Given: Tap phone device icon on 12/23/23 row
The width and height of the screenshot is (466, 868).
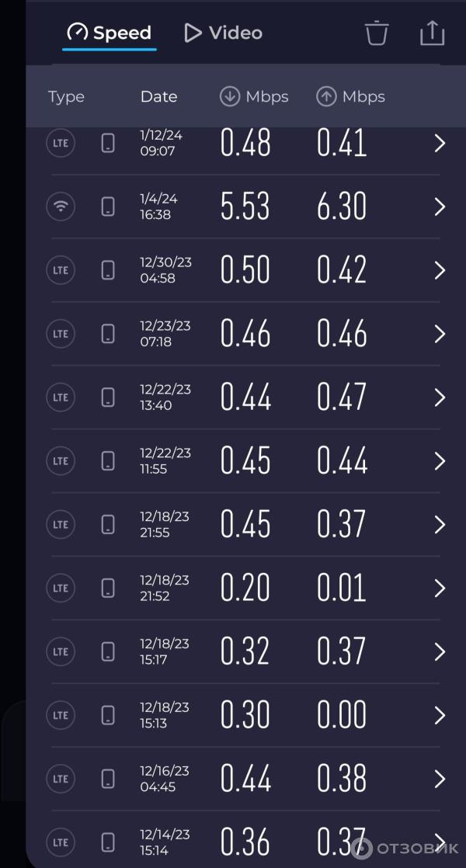Looking at the screenshot, I should tap(108, 334).
